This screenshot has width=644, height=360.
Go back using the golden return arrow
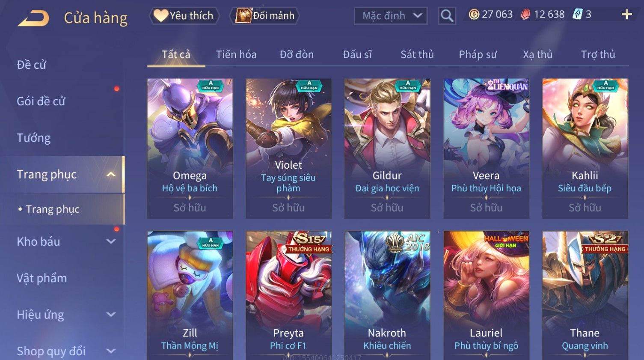pos(33,18)
